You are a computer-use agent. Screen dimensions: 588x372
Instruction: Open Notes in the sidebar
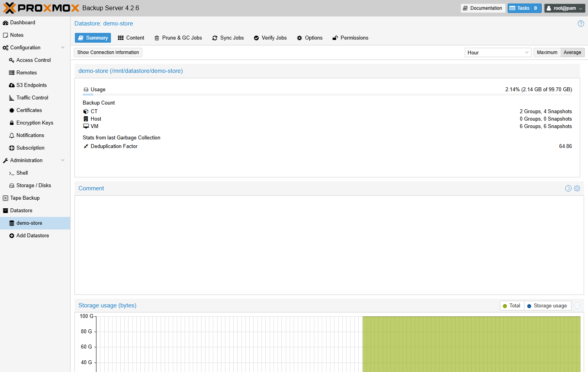[35, 35]
